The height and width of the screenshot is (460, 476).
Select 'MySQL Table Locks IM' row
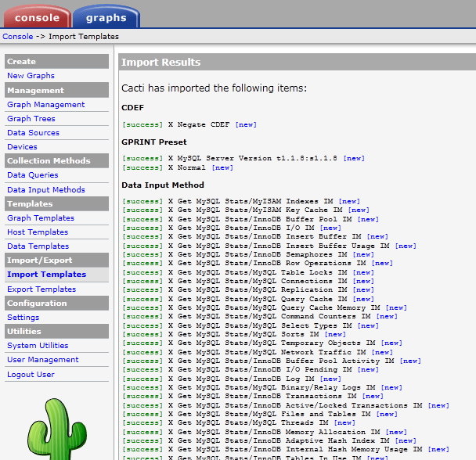click(248, 272)
